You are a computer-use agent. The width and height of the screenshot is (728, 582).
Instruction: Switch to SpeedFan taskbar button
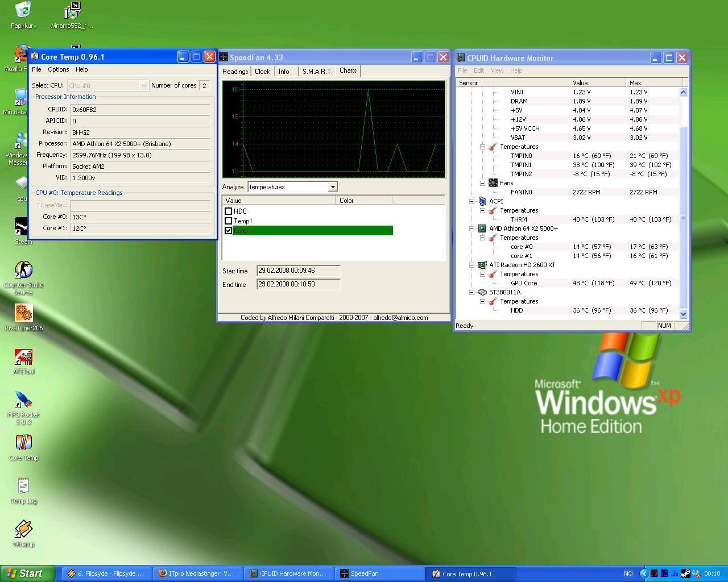379,573
